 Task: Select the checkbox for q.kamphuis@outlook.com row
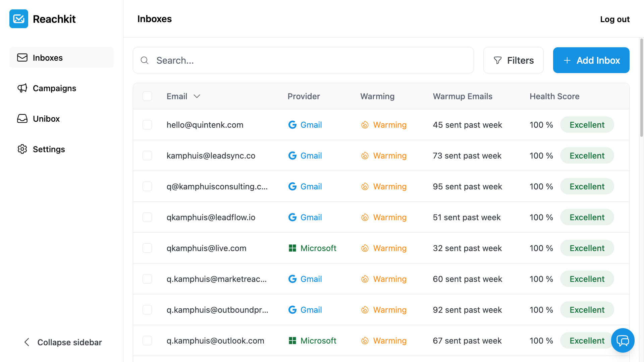click(x=147, y=341)
